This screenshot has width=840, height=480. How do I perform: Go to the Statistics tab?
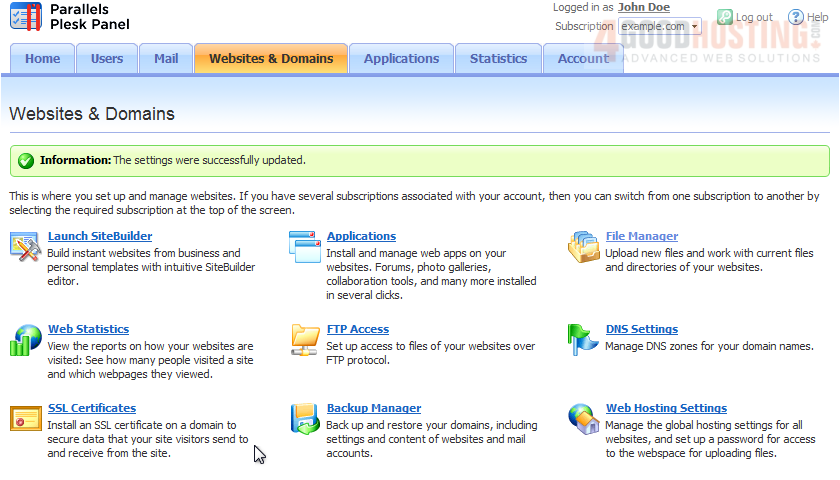[498, 59]
